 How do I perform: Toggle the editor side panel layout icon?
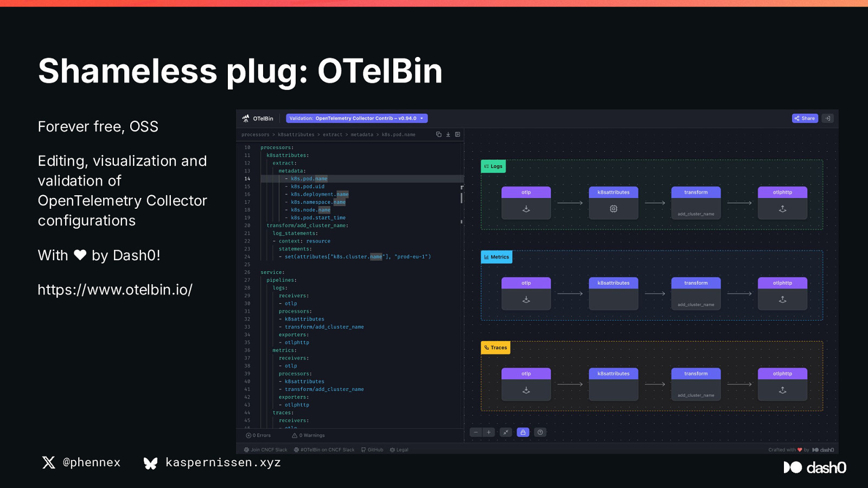457,134
